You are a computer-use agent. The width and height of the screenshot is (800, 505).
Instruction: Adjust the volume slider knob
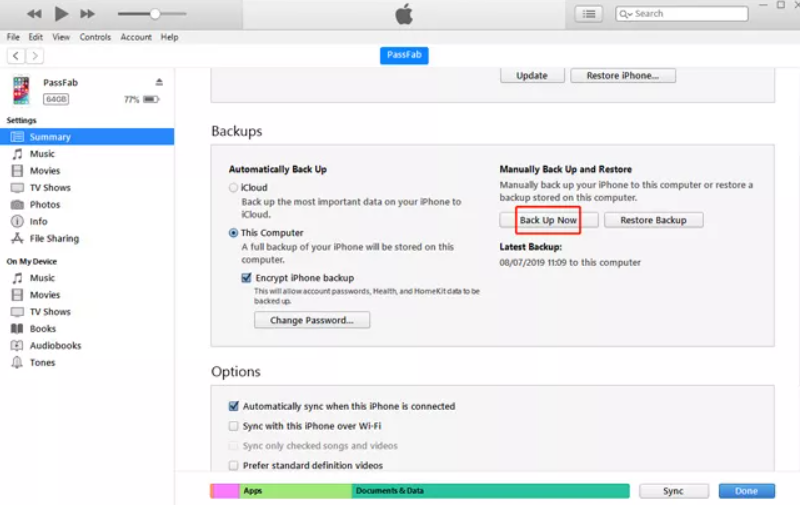click(154, 14)
